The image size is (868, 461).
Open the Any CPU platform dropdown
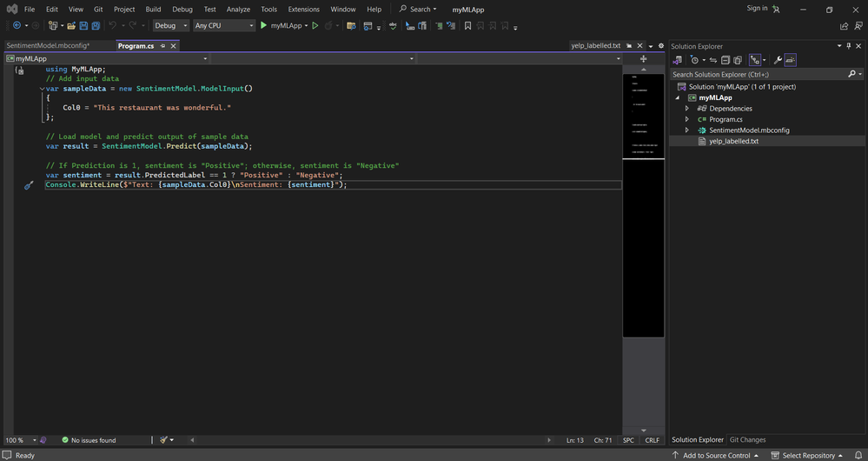coord(223,25)
